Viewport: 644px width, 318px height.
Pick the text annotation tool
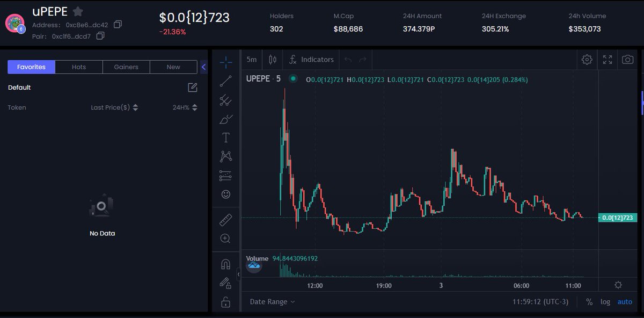point(225,138)
